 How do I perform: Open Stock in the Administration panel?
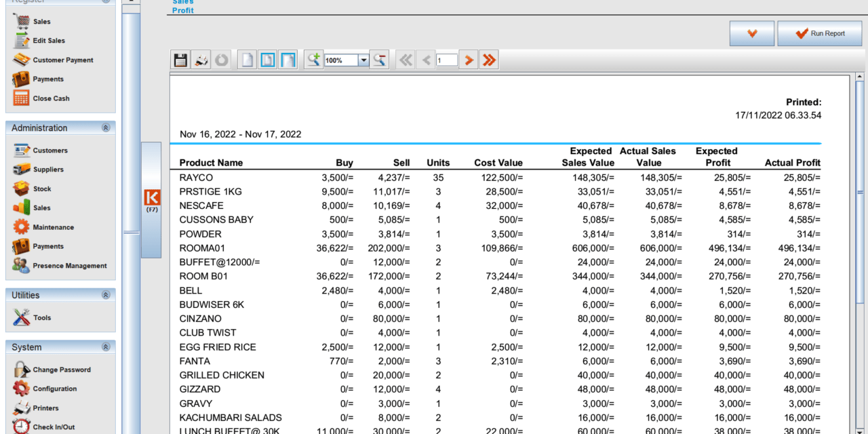click(x=41, y=189)
